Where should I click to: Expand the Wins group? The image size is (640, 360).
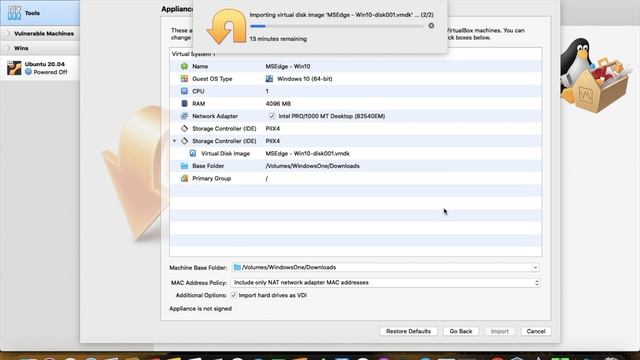[9, 48]
